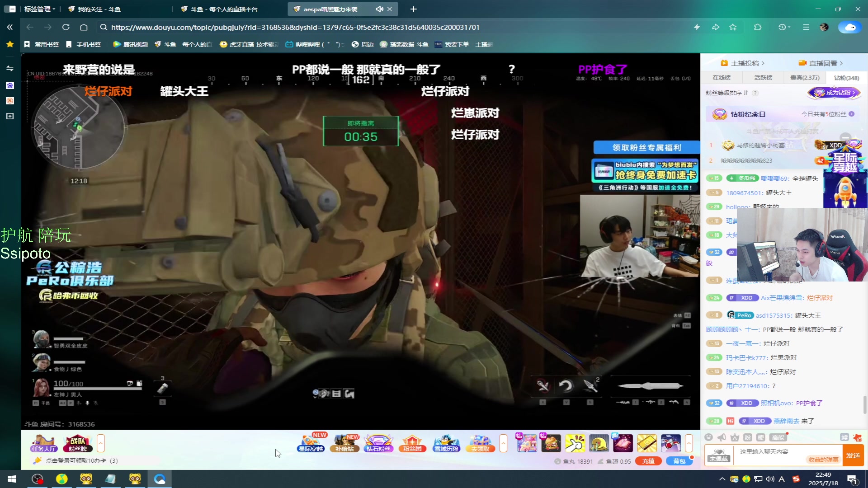The height and width of the screenshot is (488, 868).
Task: Expand the activity icons arrow beside 去领取
Action: click(x=503, y=443)
